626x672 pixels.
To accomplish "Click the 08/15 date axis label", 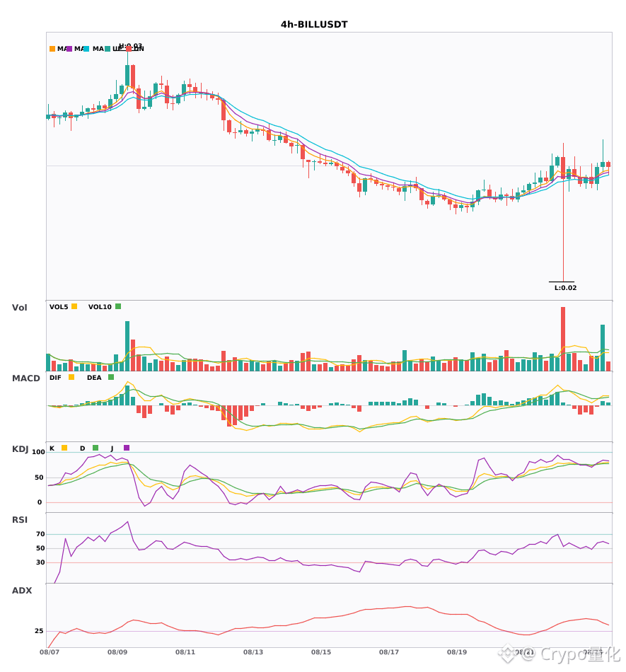I will click(x=321, y=652).
